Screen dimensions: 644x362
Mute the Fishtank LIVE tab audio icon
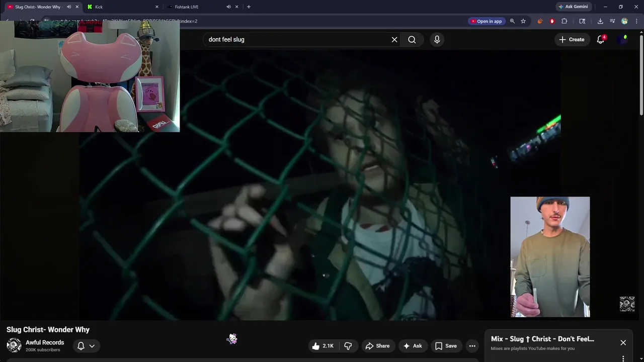coord(228,7)
